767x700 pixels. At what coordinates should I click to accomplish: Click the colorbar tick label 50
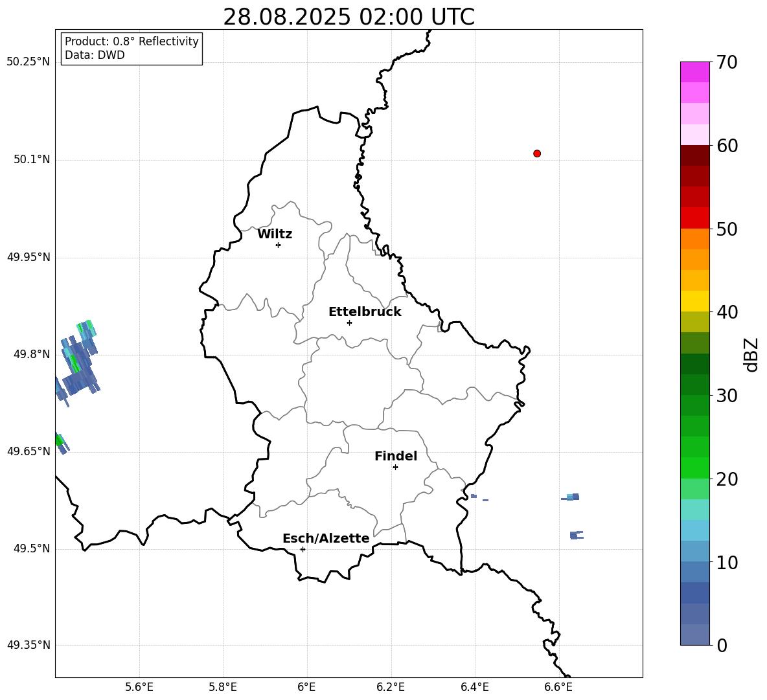[x=727, y=229]
